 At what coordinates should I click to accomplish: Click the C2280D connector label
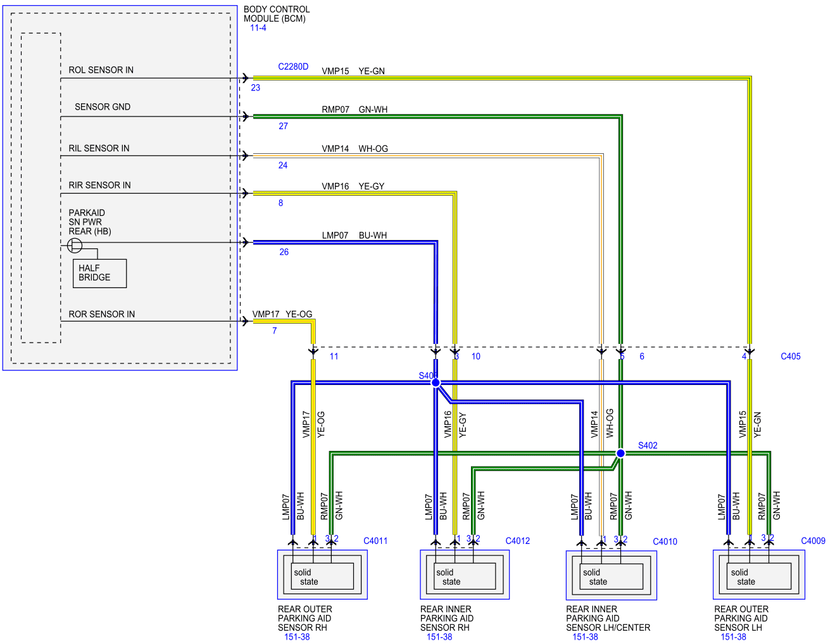293,66
